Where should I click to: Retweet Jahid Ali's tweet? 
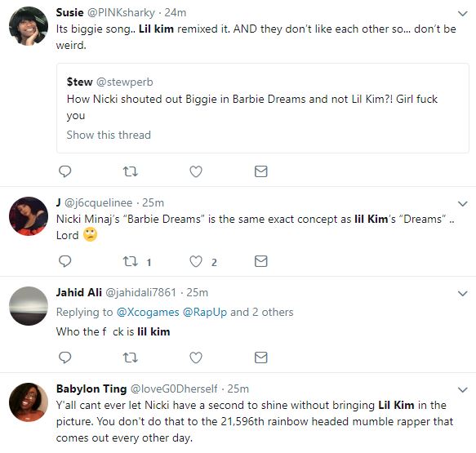click(x=131, y=358)
